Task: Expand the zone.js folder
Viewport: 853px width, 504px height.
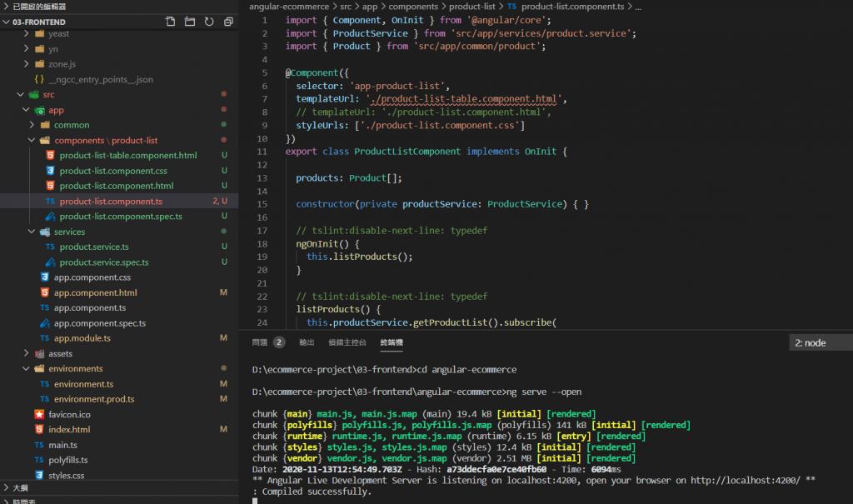Action: [x=26, y=64]
